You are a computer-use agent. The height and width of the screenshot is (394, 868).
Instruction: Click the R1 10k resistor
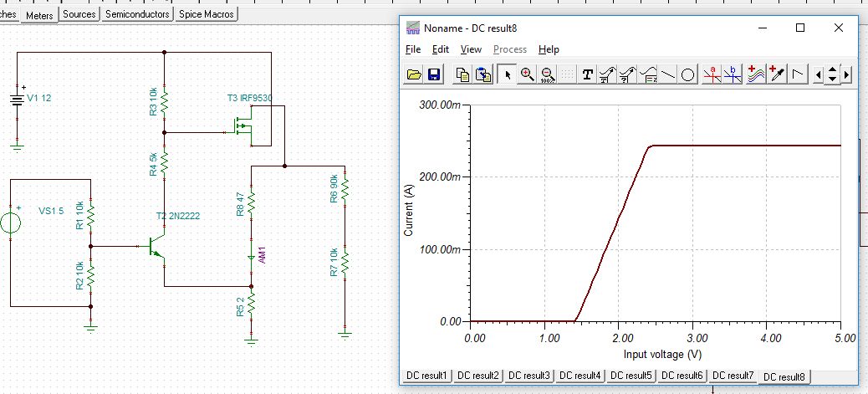coord(91,216)
